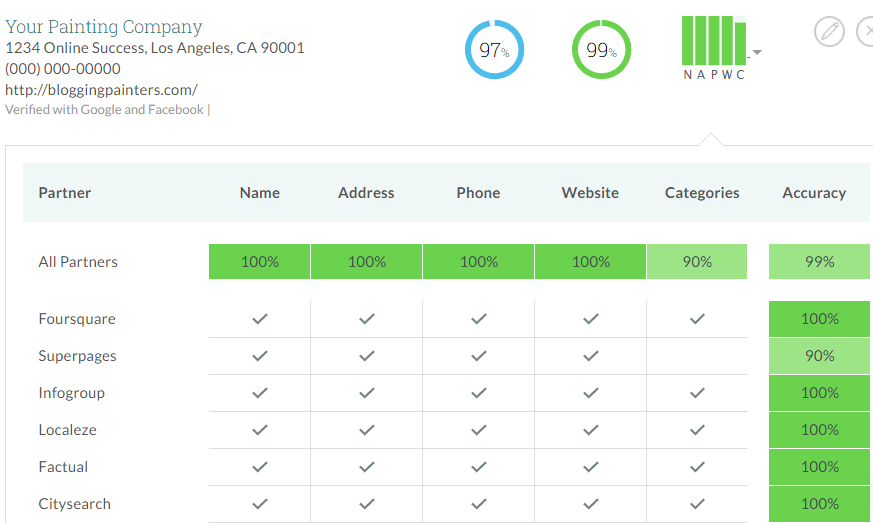873x523 pixels.
Task: Open the bloggingpainters.com website link
Action: [x=101, y=90]
